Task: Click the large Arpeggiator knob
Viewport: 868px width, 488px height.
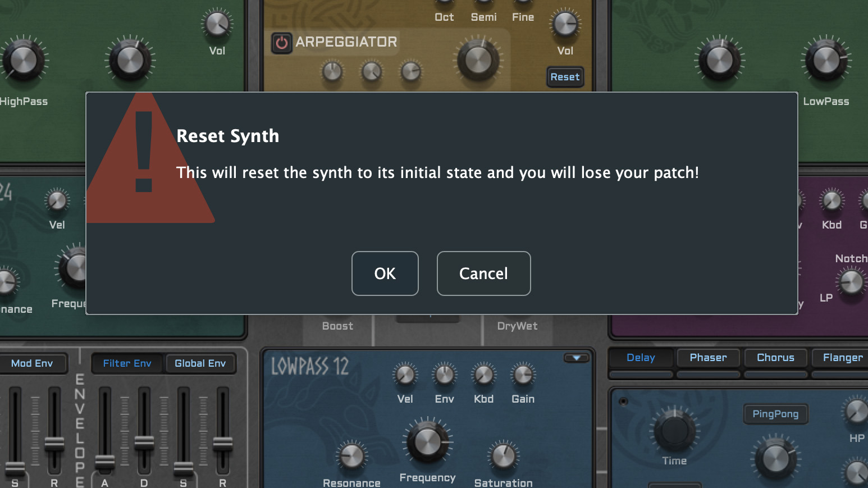Action: click(478, 60)
